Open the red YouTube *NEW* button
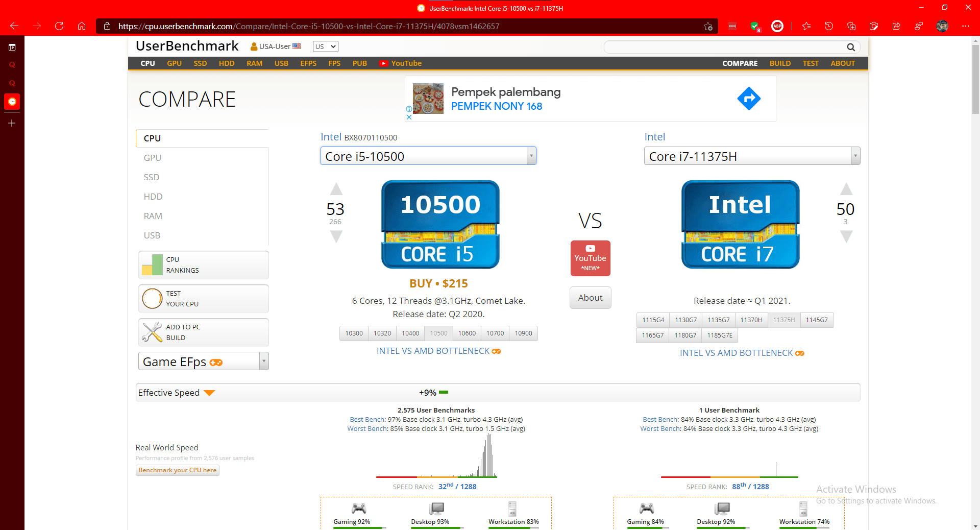 (x=591, y=258)
